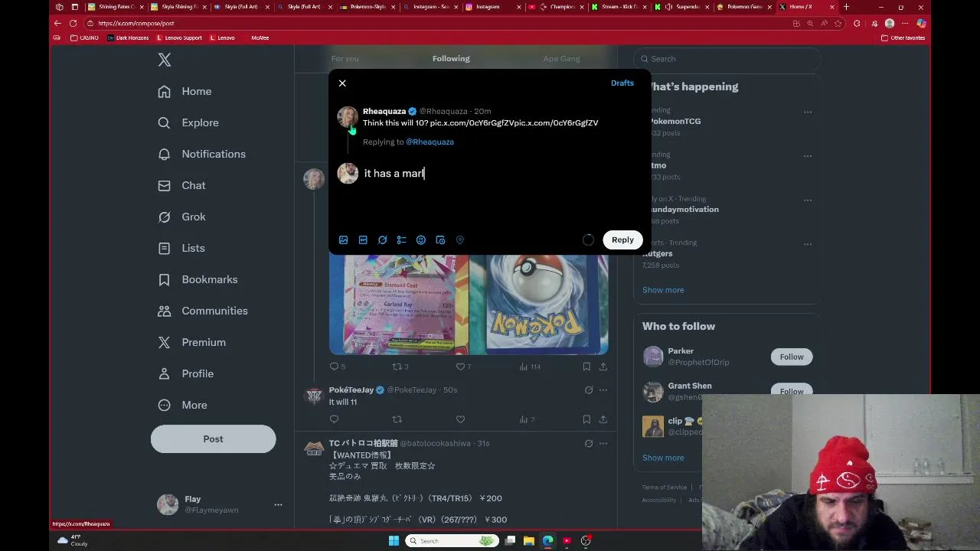980x551 pixels.
Task: Bookmark the Rheaquaza card post
Action: tap(586, 367)
